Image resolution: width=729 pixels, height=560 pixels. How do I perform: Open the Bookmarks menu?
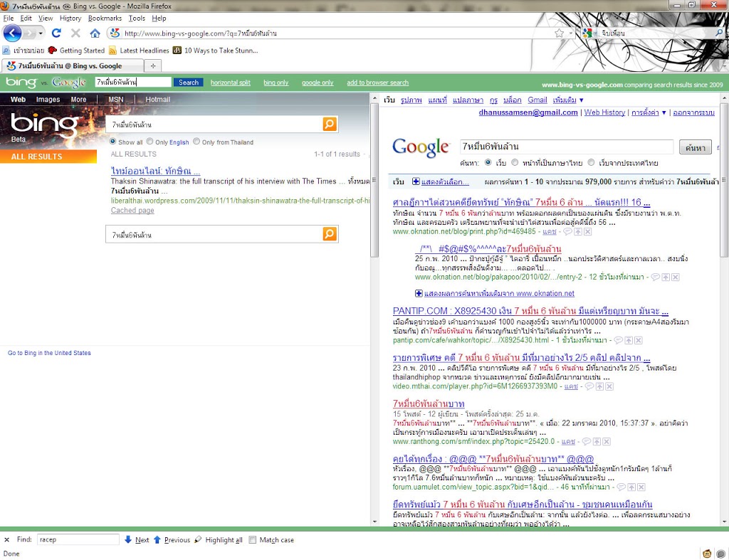click(105, 18)
